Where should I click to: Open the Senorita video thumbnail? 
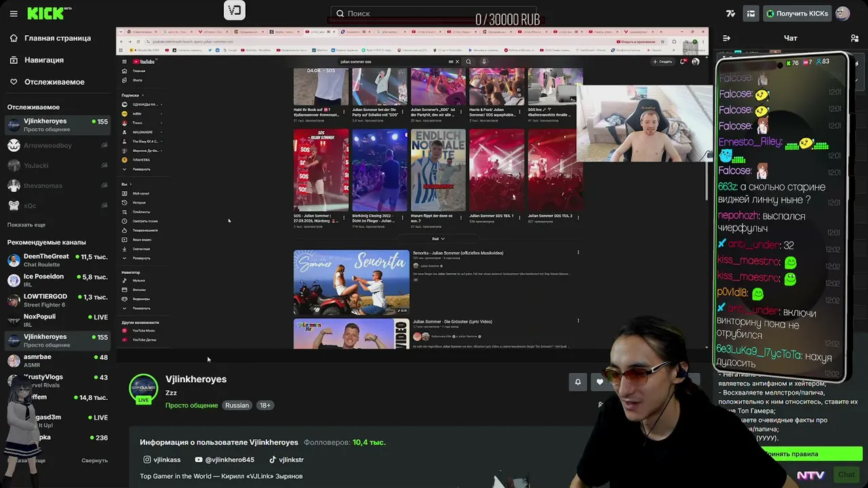point(351,283)
